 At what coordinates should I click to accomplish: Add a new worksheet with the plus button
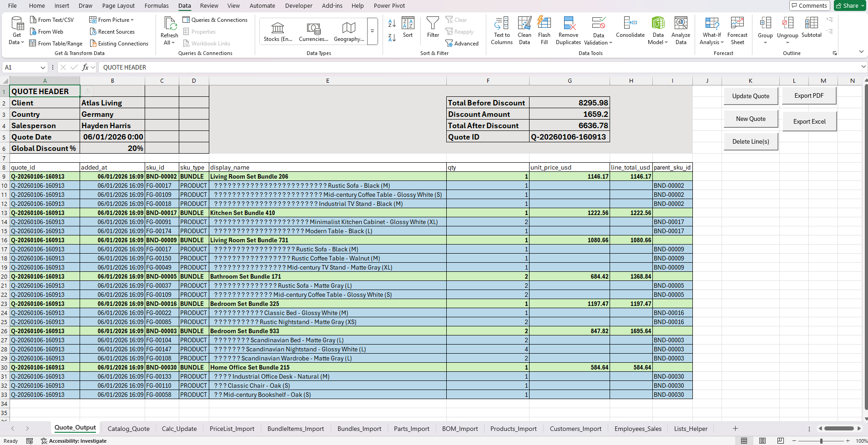[734, 428]
